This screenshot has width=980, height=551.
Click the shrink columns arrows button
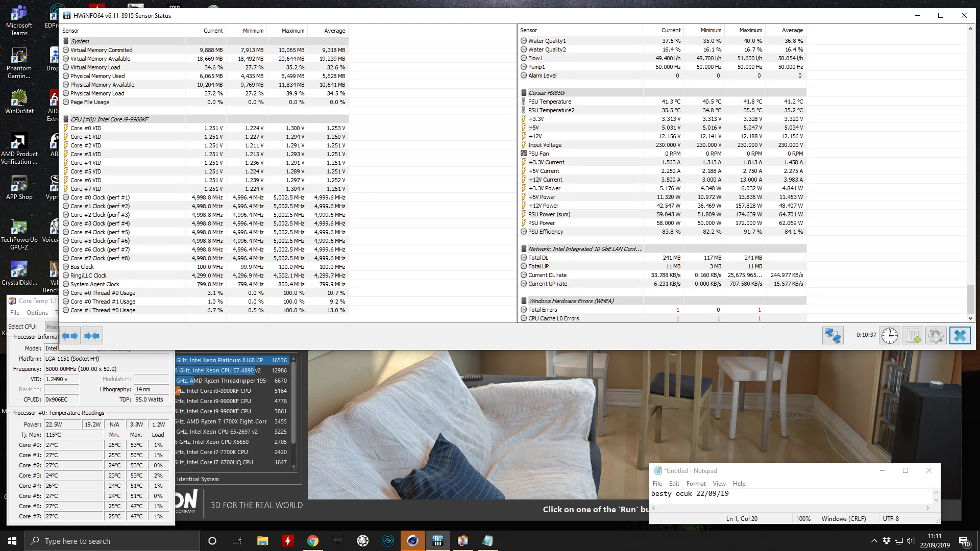tap(92, 336)
